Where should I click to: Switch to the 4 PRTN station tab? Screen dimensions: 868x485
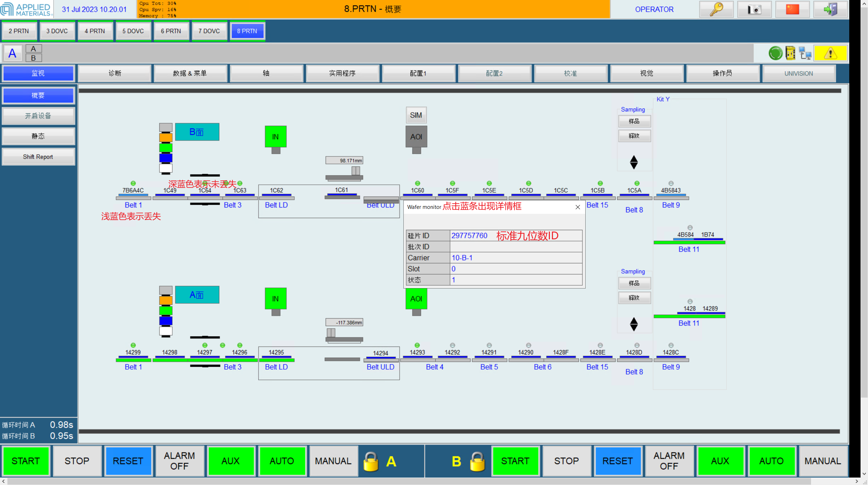point(95,31)
